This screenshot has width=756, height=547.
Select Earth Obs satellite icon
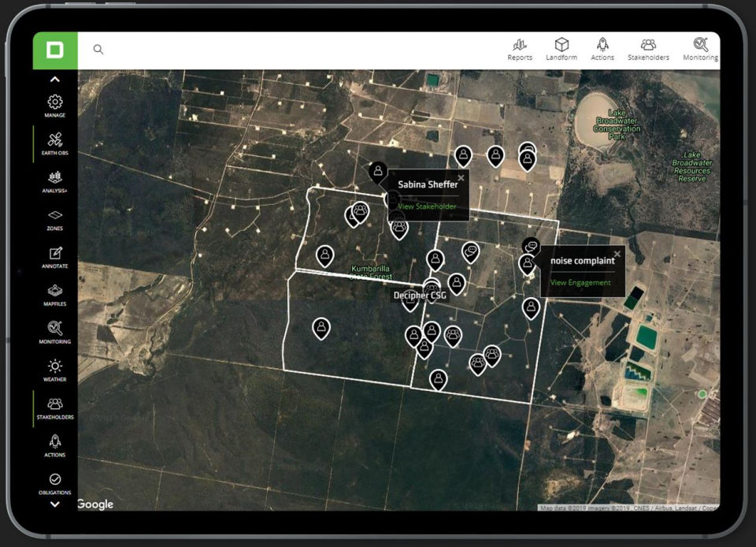click(x=55, y=143)
